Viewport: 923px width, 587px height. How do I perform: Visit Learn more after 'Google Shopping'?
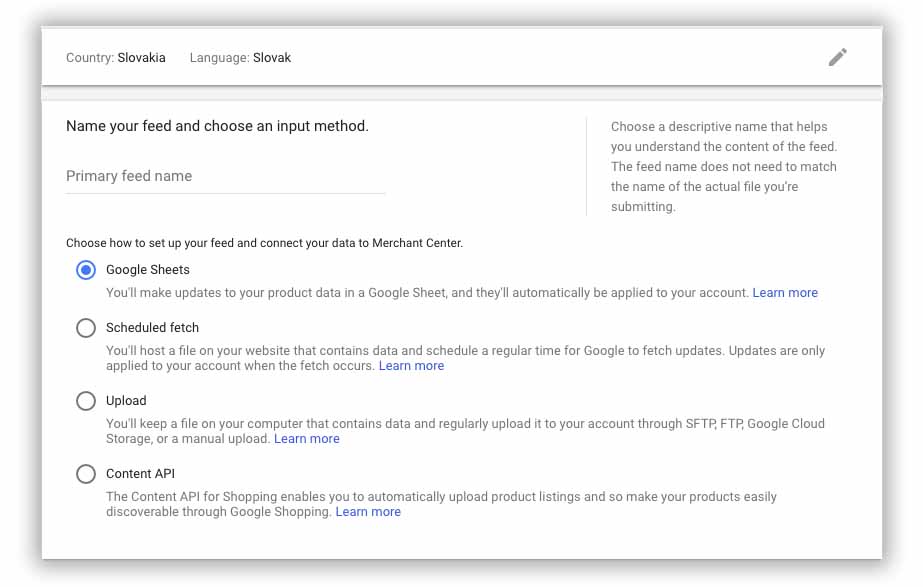(368, 512)
